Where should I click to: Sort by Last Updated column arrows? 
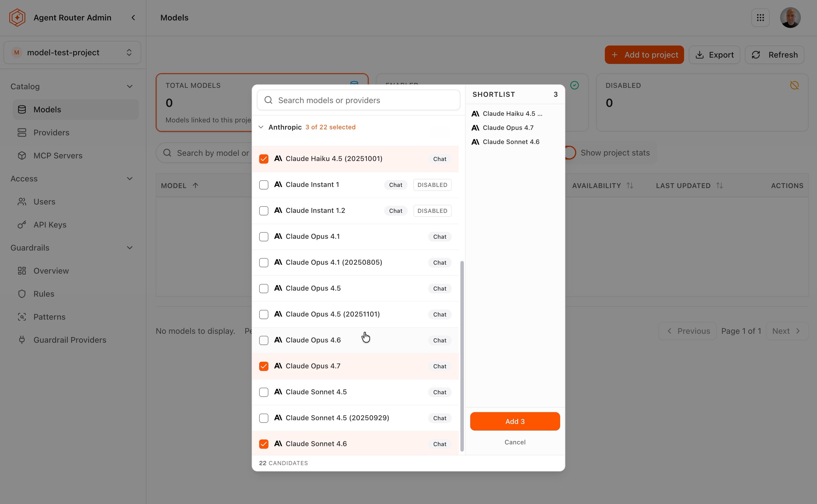point(720,185)
